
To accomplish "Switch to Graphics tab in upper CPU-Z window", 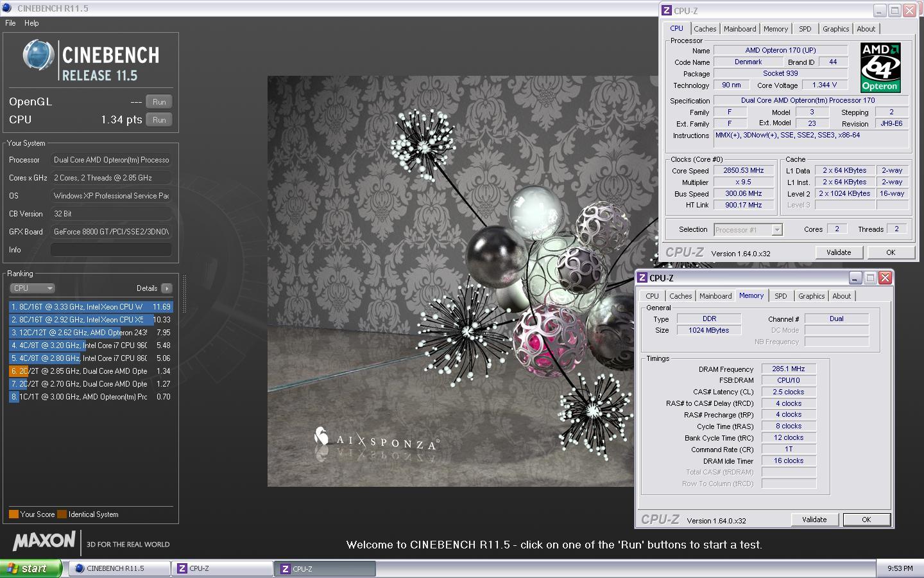I will [835, 29].
